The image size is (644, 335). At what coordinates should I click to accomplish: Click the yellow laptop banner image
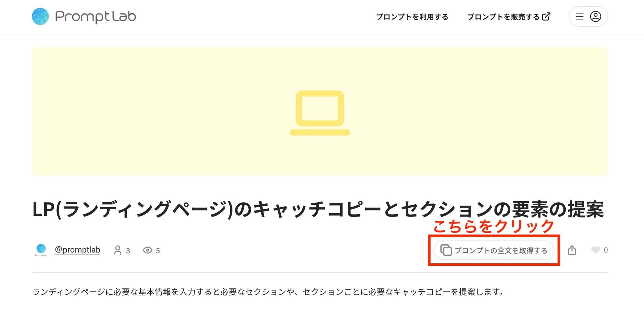click(320, 112)
